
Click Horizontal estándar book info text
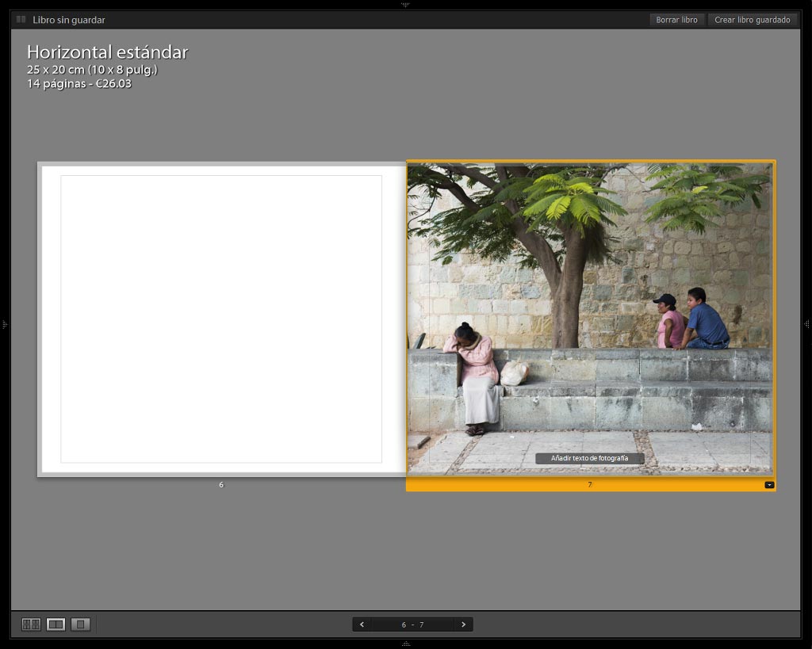tap(107, 52)
